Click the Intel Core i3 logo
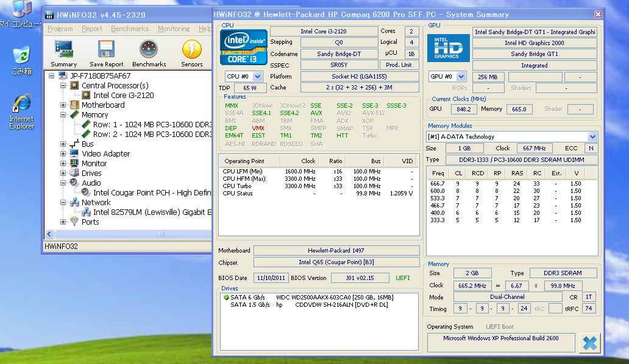The width and height of the screenshot is (629, 364). tap(244, 47)
